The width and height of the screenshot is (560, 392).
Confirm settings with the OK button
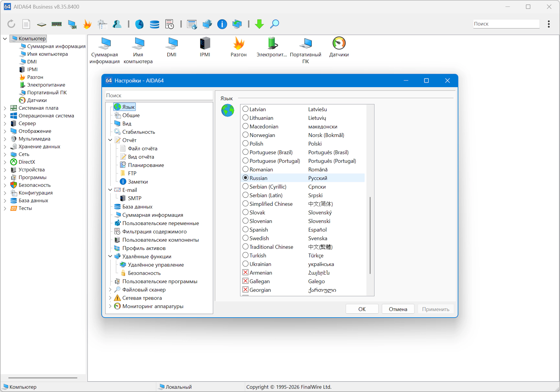coord(362,309)
